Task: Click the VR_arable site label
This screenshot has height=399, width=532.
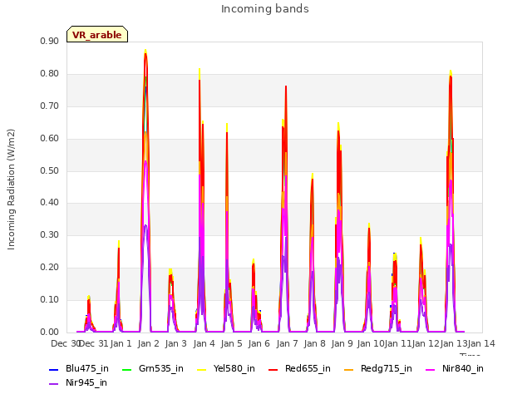Action: click(97, 35)
